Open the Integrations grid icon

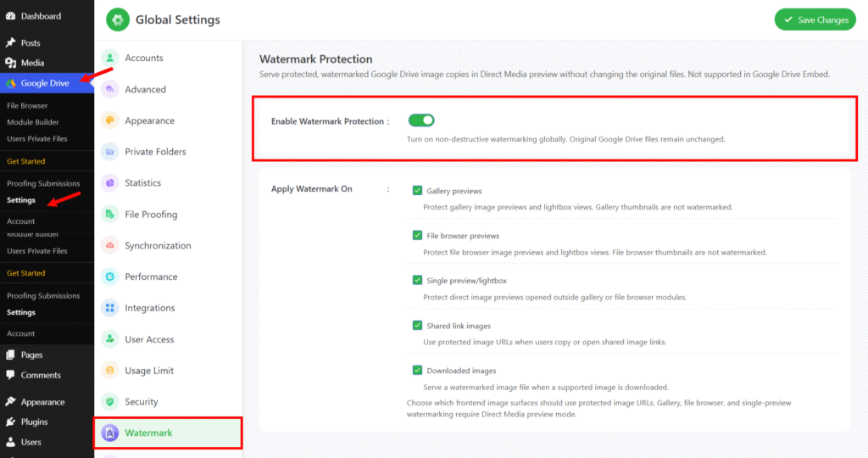[x=109, y=307]
